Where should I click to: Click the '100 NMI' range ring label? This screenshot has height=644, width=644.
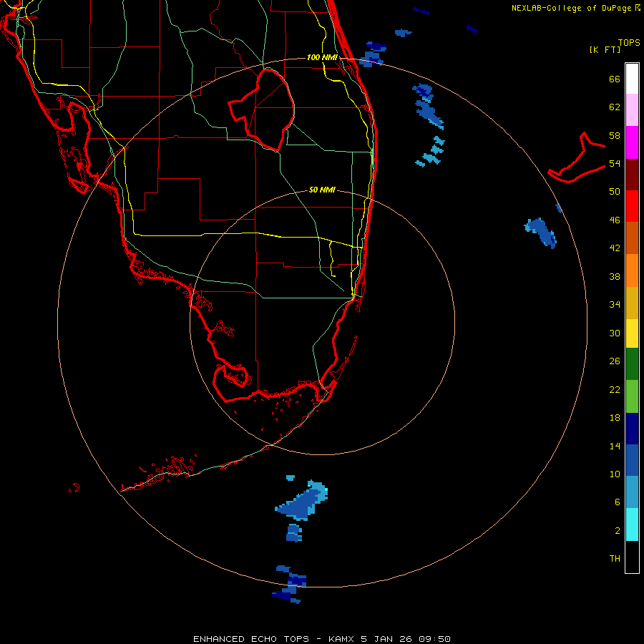[322, 57]
